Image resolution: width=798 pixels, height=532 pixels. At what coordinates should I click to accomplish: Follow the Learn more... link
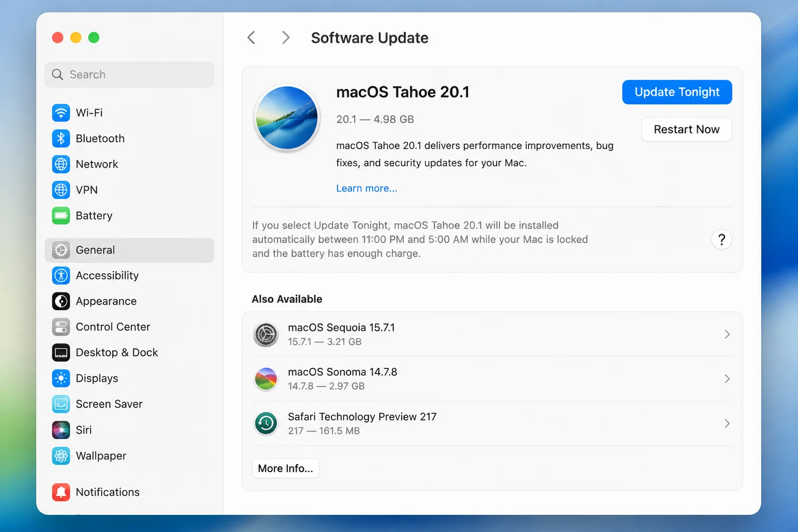point(367,188)
